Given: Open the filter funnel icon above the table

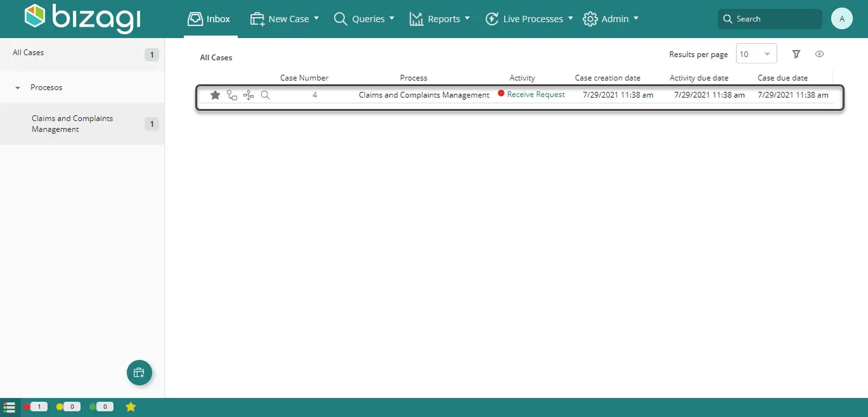Looking at the screenshot, I should [796, 55].
